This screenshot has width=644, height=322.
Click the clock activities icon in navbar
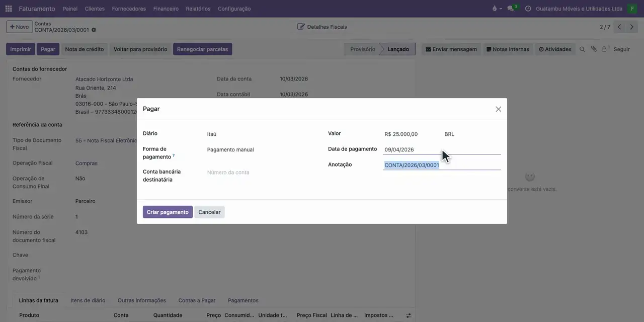click(x=528, y=9)
